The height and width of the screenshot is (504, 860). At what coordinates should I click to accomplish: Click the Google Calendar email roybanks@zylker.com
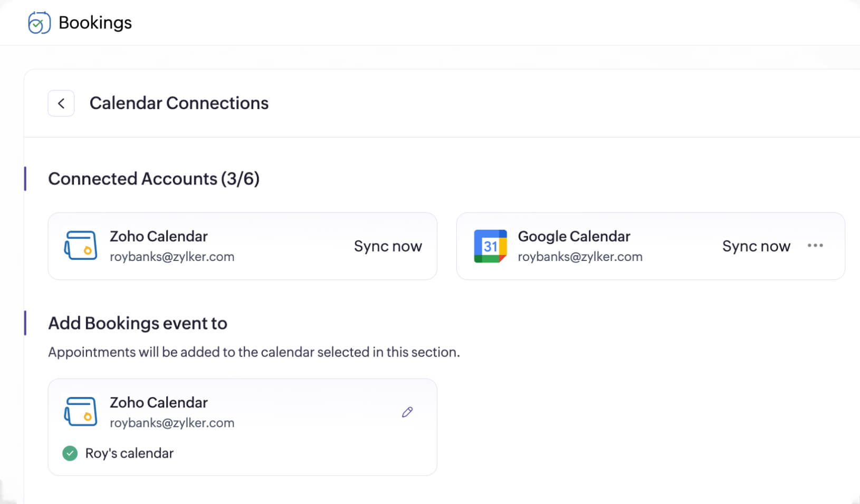click(x=580, y=257)
